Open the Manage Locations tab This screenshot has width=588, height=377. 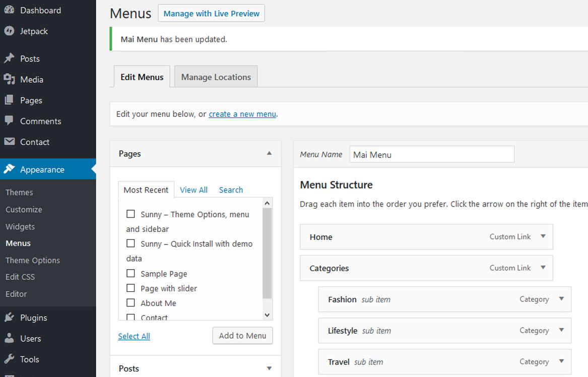(x=216, y=77)
